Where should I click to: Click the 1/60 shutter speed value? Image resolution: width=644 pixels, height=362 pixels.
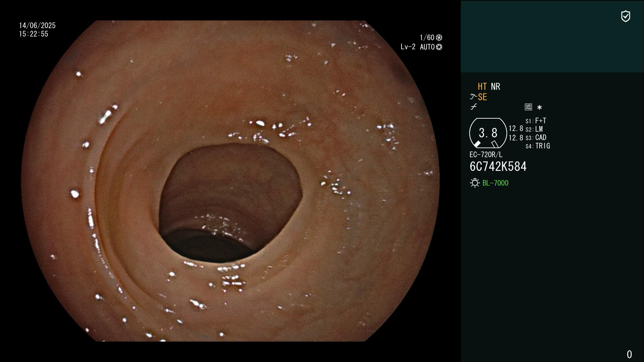pyautogui.click(x=427, y=38)
